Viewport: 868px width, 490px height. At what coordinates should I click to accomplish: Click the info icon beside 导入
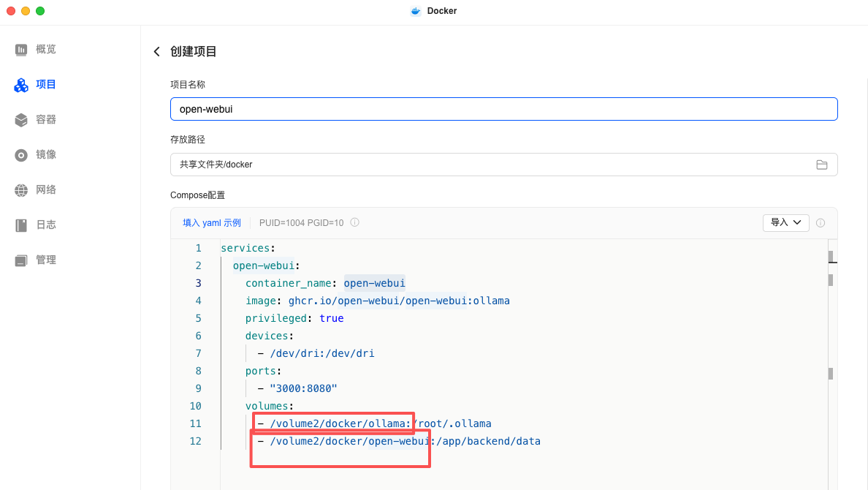(x=821, y=223)
